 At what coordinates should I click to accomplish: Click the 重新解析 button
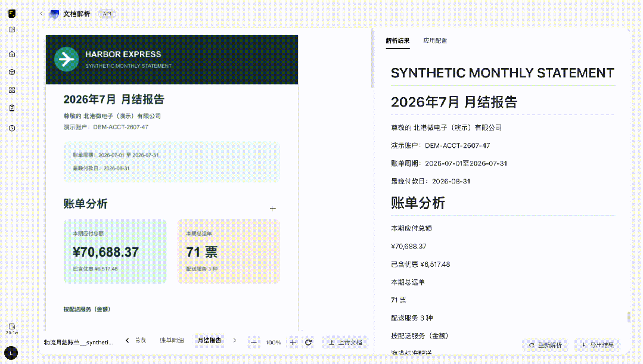pyautogui.click(x=545, y=345)
